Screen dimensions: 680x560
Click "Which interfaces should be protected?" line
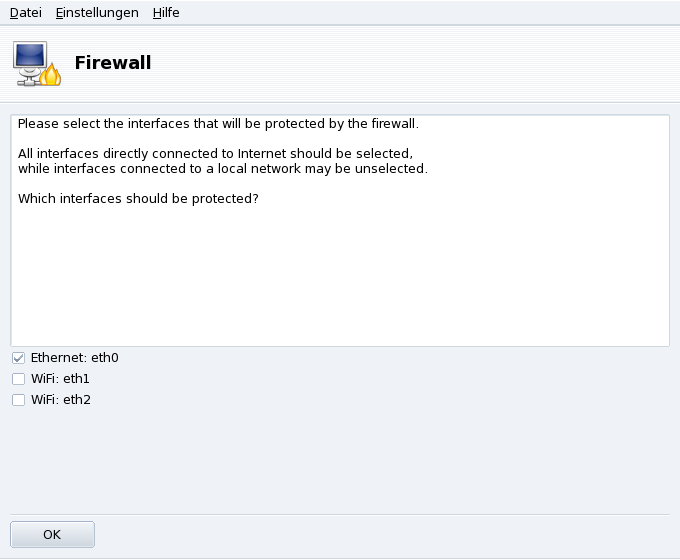pos(138,199)
